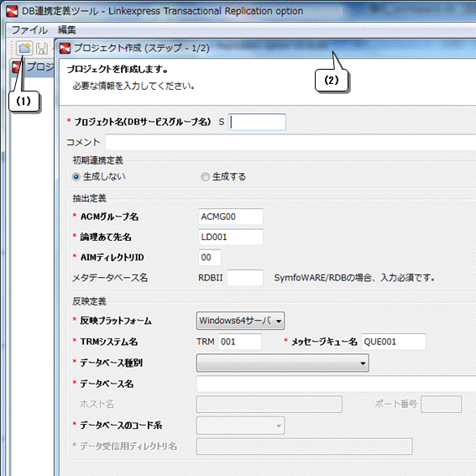476x476 pixels.
Task: Click the メタデータベース名 RDBII input box
Action: pyautogui.click(x=245, y=278)
